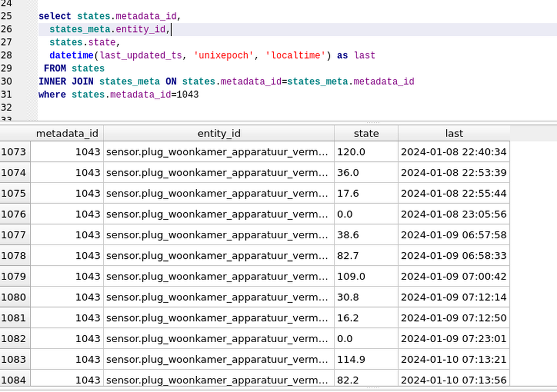Select row header 1082

click(x=15, y=339)
